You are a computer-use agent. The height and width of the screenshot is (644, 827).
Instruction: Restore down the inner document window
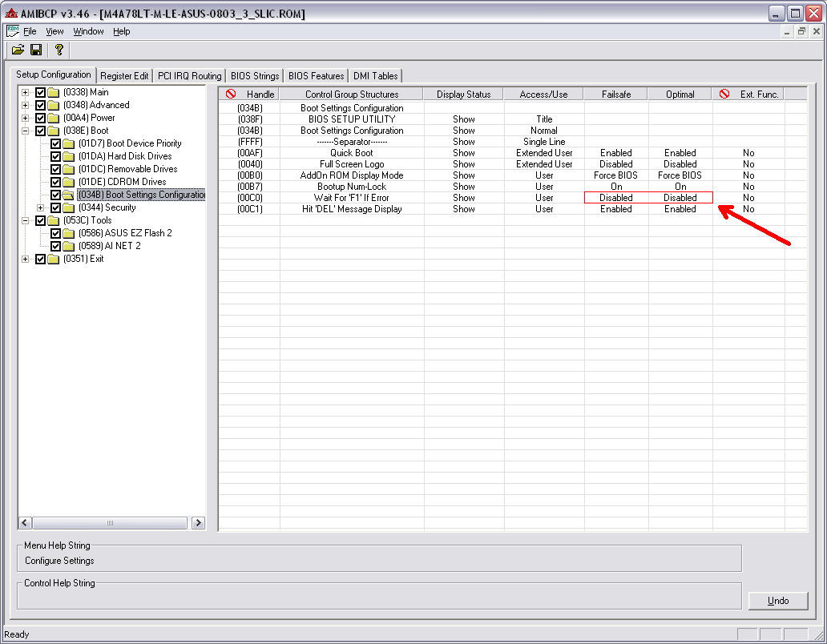tap(801, 31)
